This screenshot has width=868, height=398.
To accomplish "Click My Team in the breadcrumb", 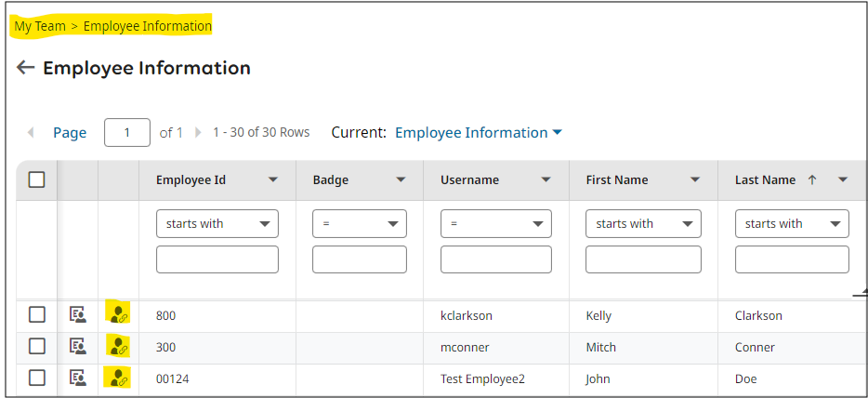I will [40, 26].
